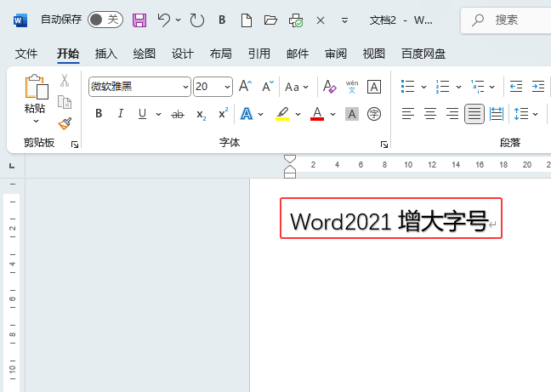Apply yellow text highlight color

pyautogui.click(x=282, y=114)
